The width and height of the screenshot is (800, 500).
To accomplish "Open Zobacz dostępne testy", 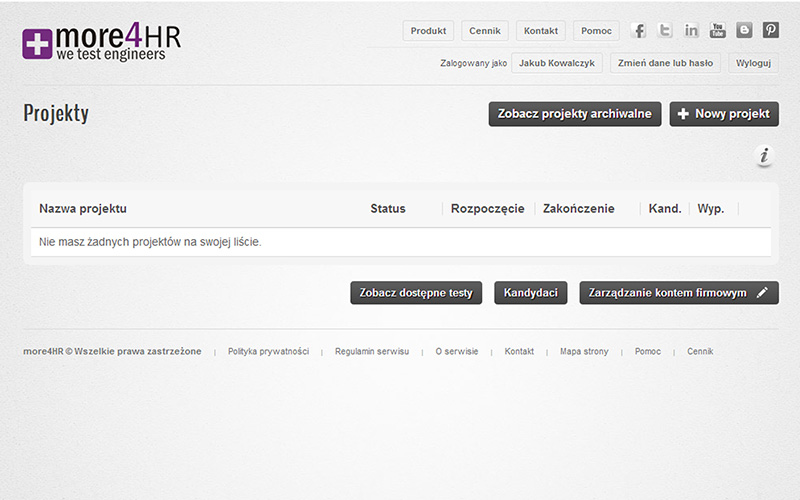I will tap(416, 293).
